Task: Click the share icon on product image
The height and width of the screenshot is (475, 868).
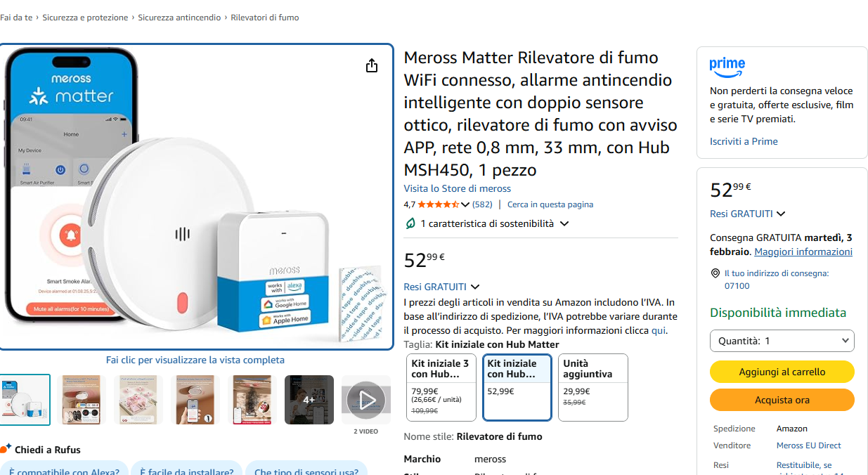Action: pyautogui.click(x=372, y=65)
